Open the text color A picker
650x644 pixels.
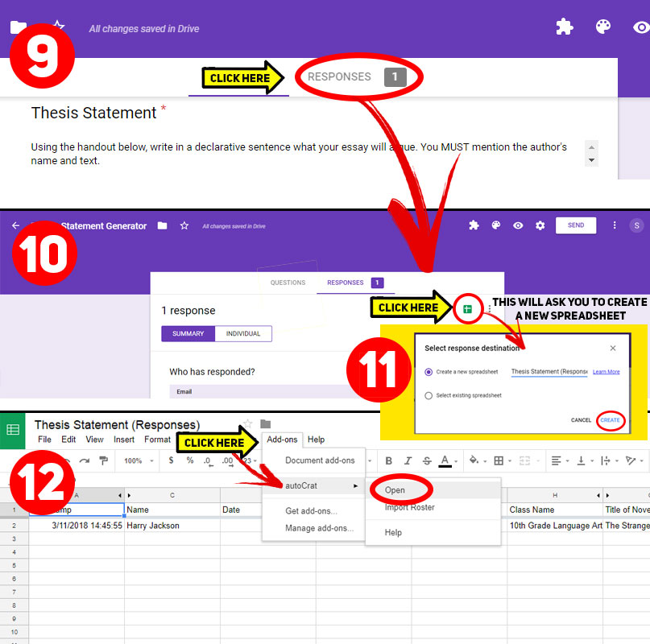pos(448,460)
